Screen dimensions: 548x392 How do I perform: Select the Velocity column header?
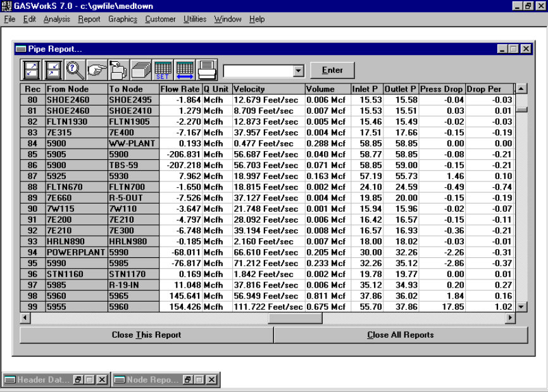click(x=268, y=89)
